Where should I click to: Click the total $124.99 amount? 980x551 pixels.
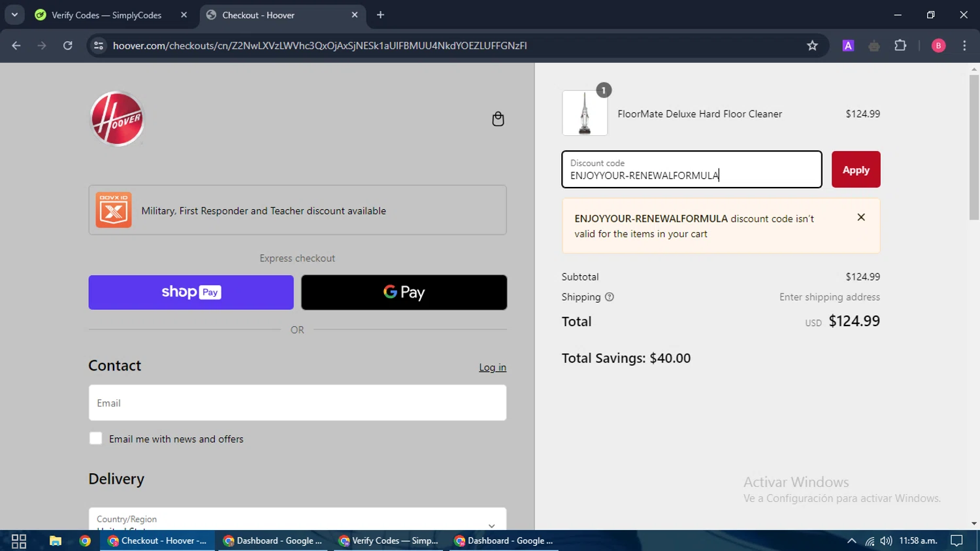(854, 321)
